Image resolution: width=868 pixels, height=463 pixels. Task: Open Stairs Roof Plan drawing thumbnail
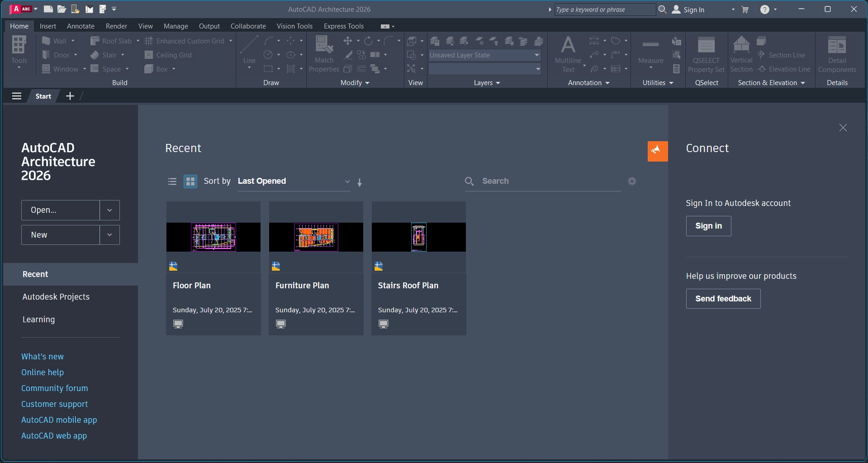pyautogui.click(x=419, y=237)
